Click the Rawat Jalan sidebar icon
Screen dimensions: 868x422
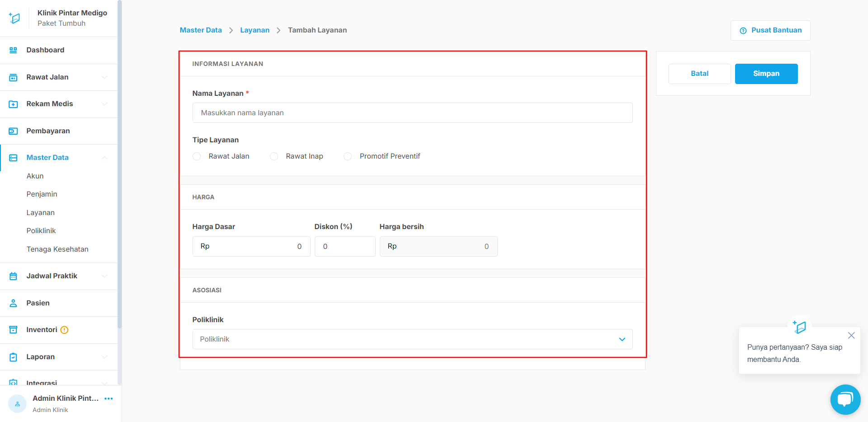tap(13, 77)
